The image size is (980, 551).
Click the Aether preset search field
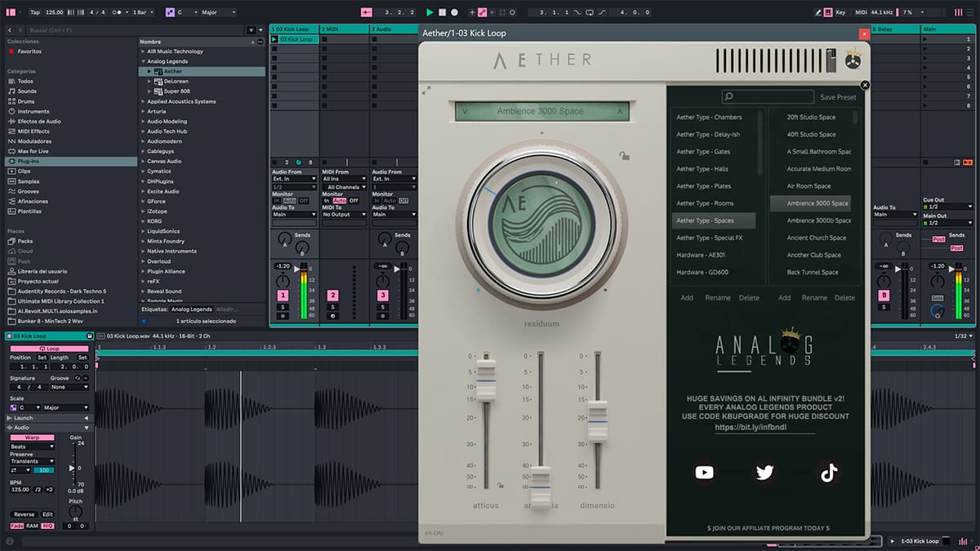click(x=767, y=97)
